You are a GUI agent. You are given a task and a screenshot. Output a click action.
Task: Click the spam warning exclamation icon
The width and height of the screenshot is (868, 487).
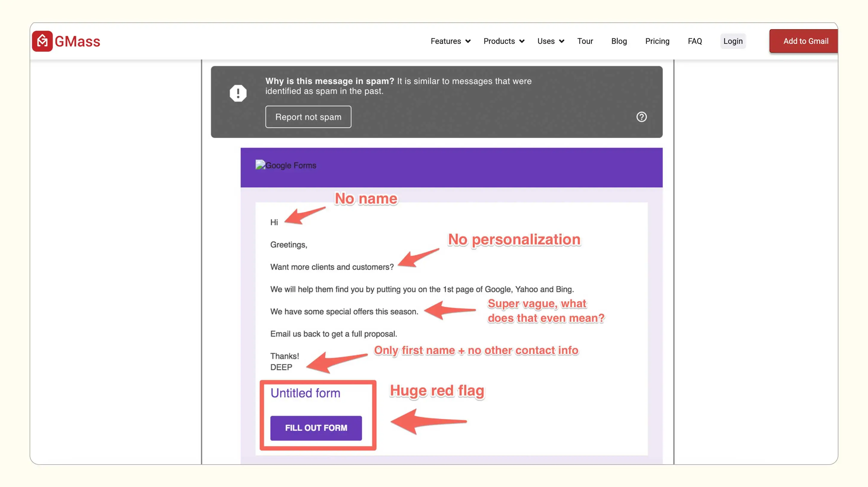[238, 93]
